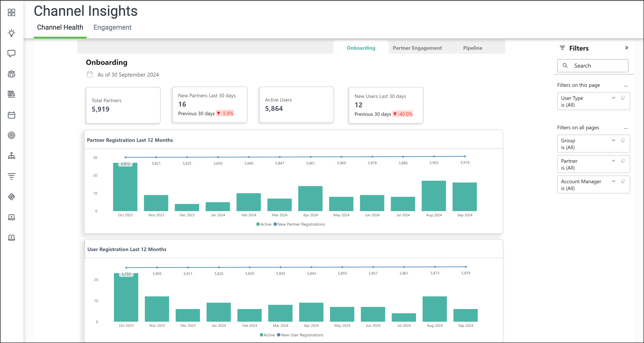This screenshot has width=644, height=343.
Task: Click the New Partners Last 30 days card
Action: point(210,105)
